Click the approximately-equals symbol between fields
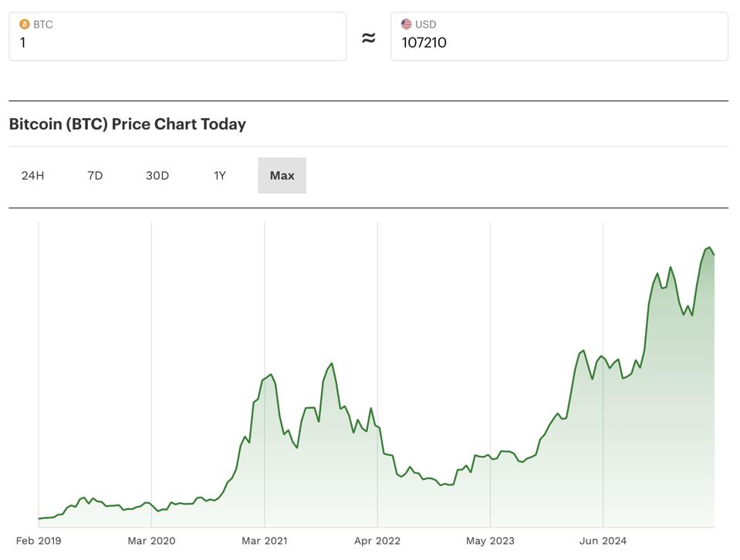Viewport: 740px width, 560px height. pyautogui.click(x=369, y=37)
